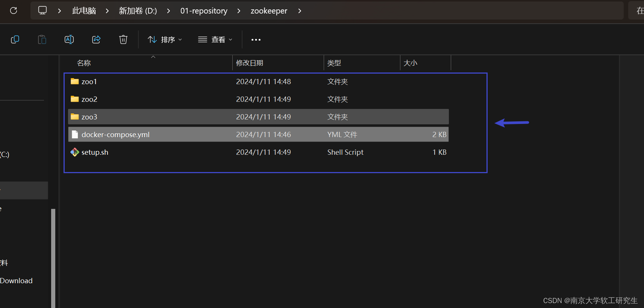644x308 pixels.
Task: Navigate to 01-repository breadcrumb
Action: click(x=204, y=11)
